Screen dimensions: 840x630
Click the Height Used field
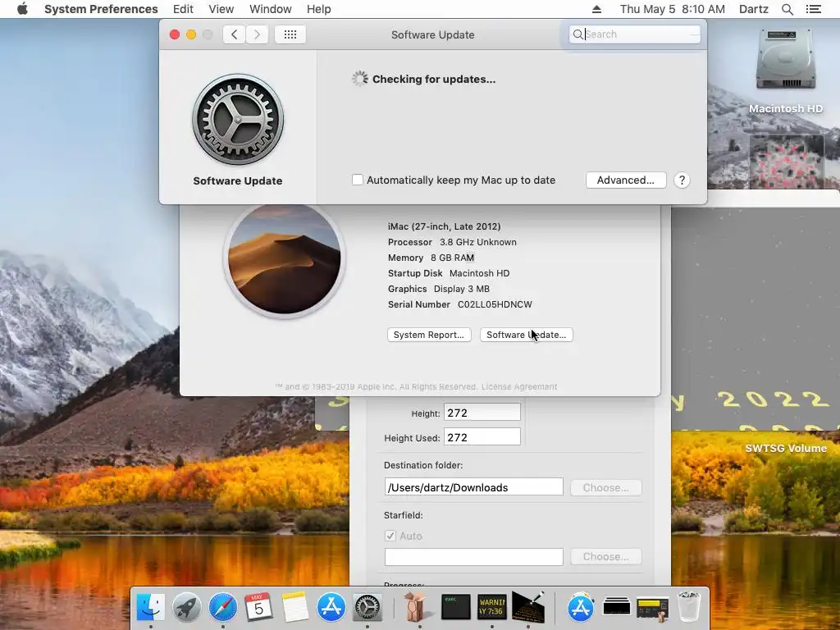(x=482, y=437)
